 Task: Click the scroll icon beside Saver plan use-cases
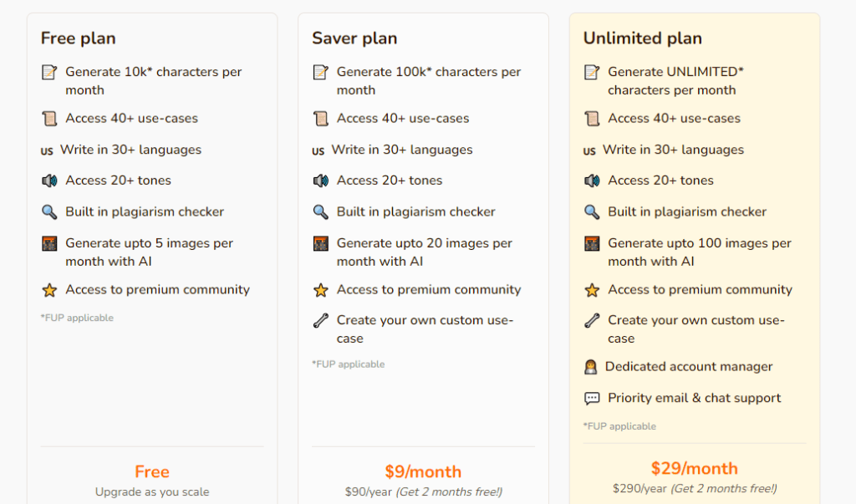(x=320, y=119)
